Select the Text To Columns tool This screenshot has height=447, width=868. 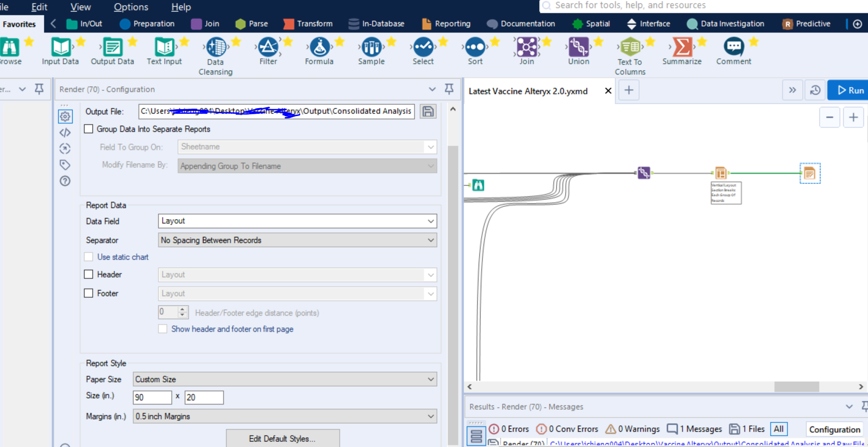630,48
